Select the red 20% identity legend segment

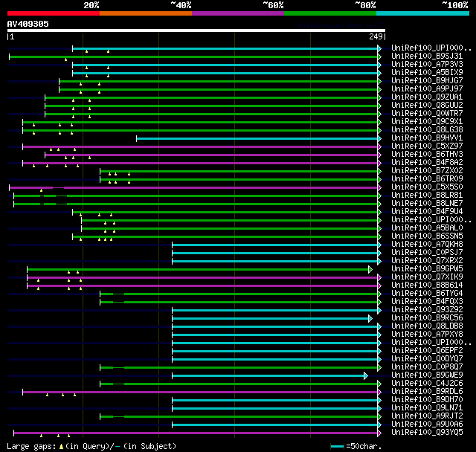53,13
